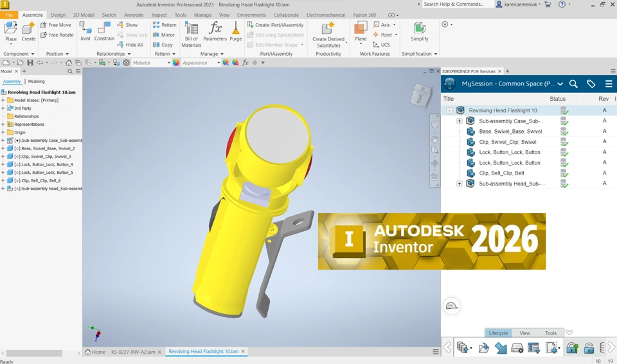Click Create iPart/iAssembly
The height and width of the screenshot is (364, 617).
point(275,25)
